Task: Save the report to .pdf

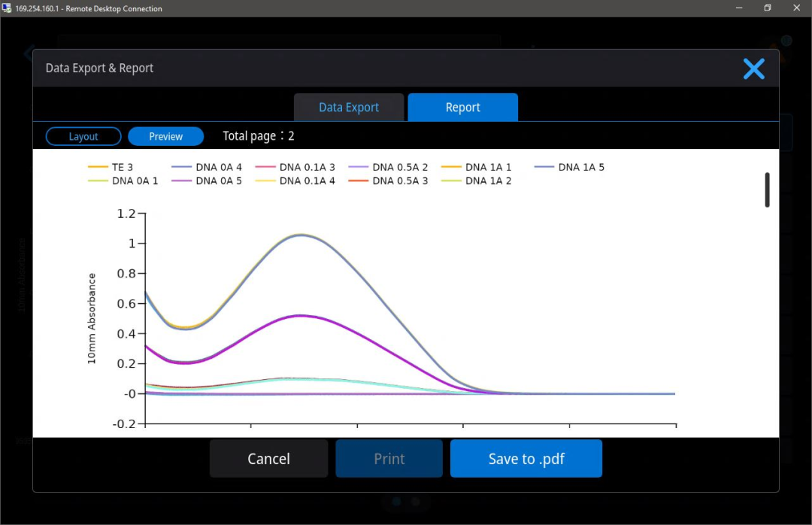Action: (x=526, y=459)
